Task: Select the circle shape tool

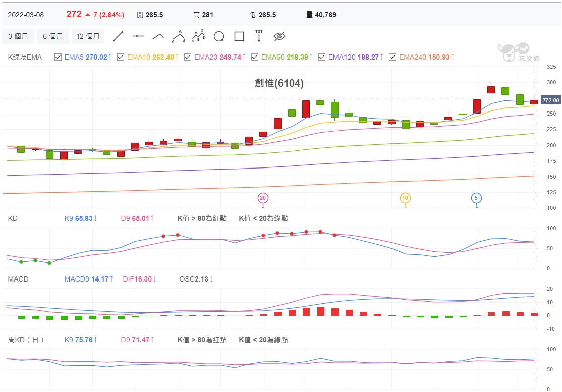Action: [x=219, y=36]
